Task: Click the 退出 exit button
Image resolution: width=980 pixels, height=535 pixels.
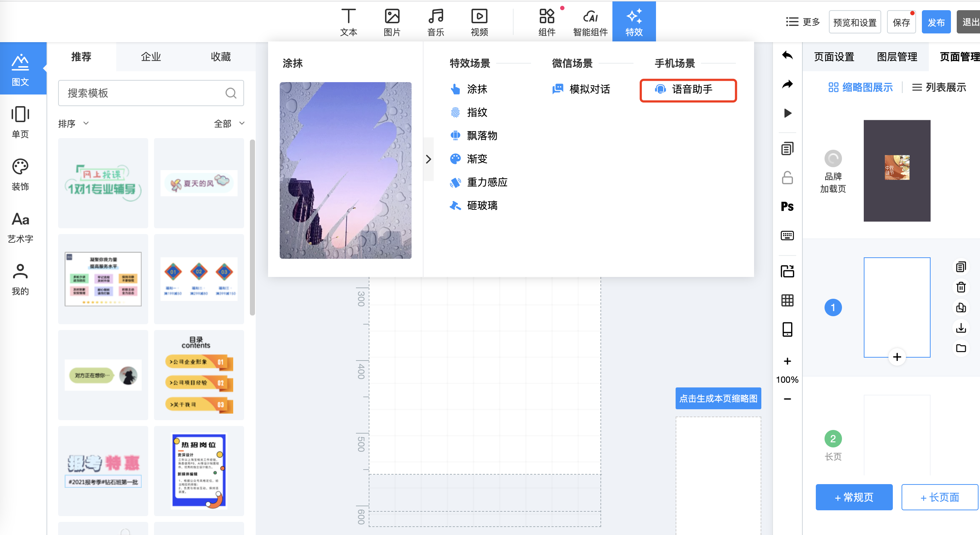Action: tap(969, 23)
